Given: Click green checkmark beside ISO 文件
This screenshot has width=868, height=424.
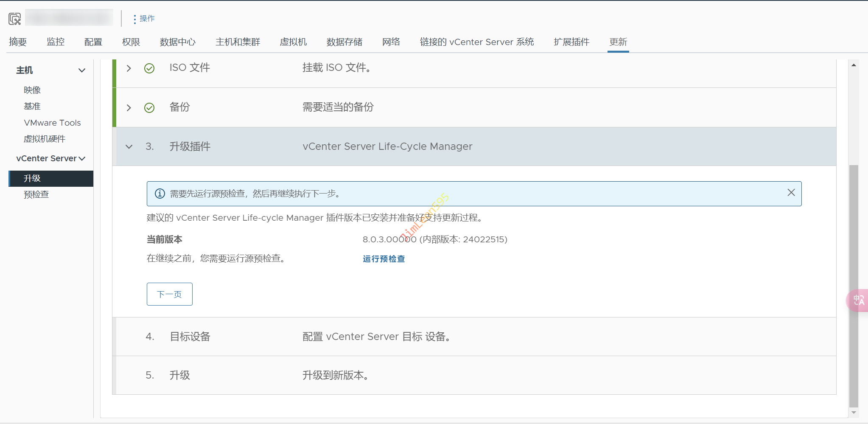Looking at the screenshot, I should click(149, 68).
